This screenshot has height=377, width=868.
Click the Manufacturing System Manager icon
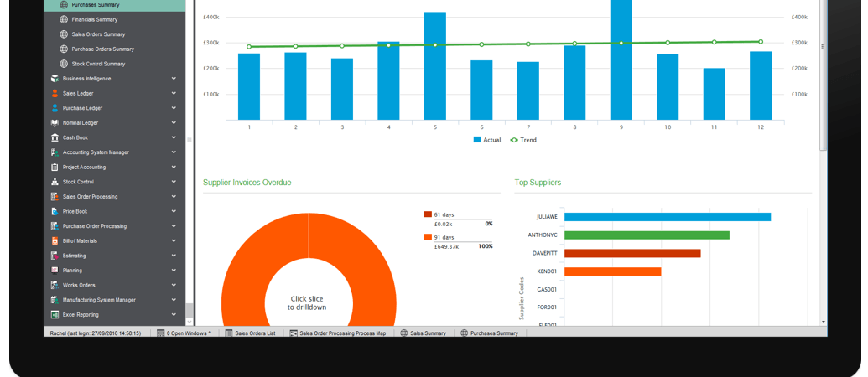click(55, 300)
